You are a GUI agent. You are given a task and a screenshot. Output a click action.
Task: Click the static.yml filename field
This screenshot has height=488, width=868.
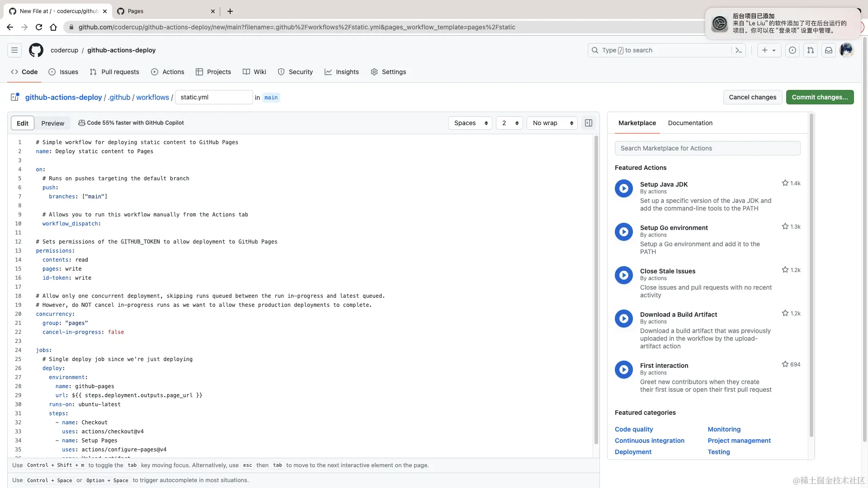coord(214,97)
